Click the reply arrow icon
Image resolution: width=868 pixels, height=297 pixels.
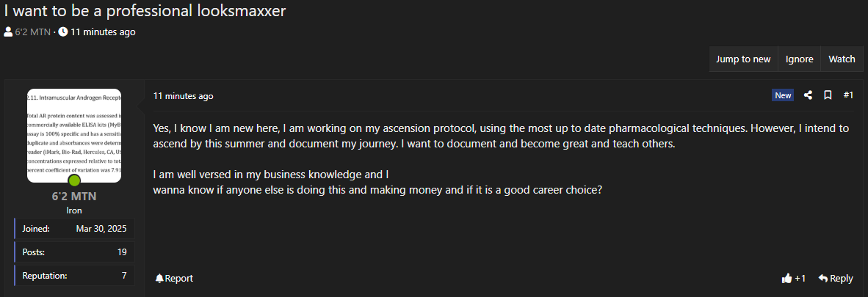(x=823, y=278)
